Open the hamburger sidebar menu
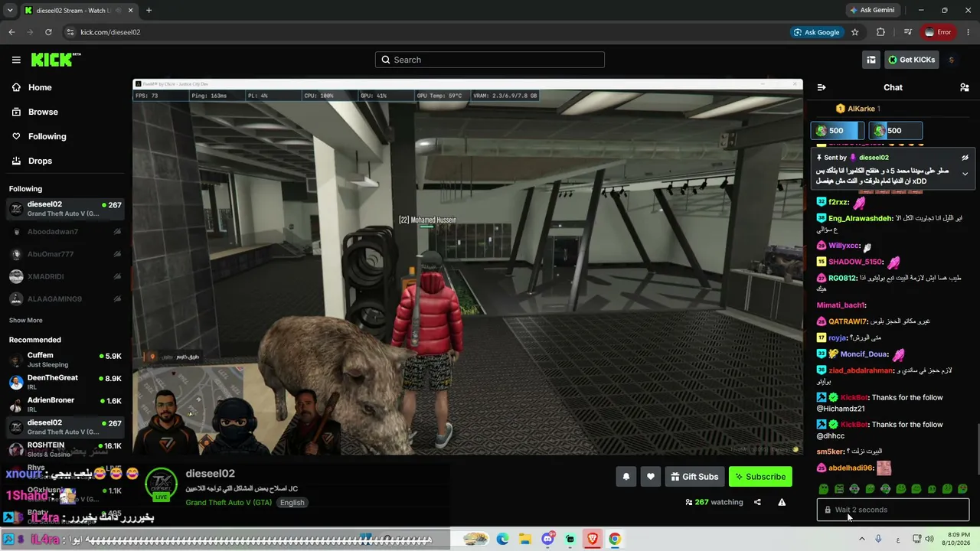980x551 pixels. 16,60
